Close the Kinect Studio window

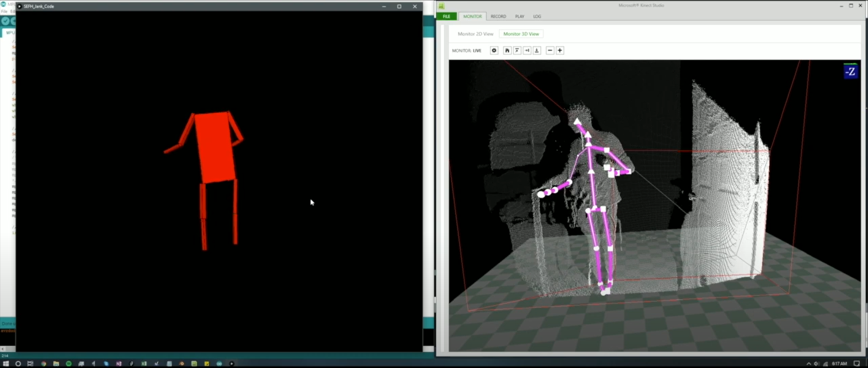860,6
